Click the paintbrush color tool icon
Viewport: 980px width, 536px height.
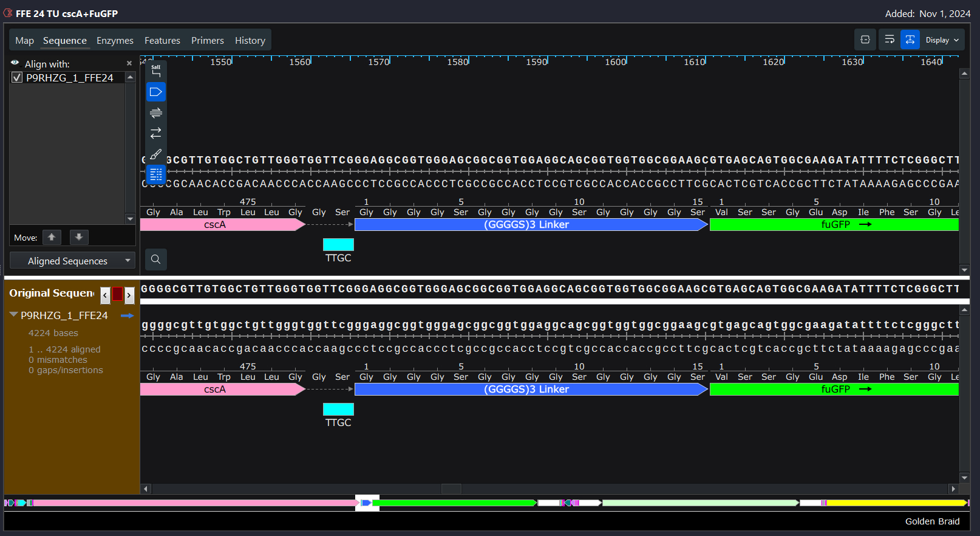click(156, 154)
